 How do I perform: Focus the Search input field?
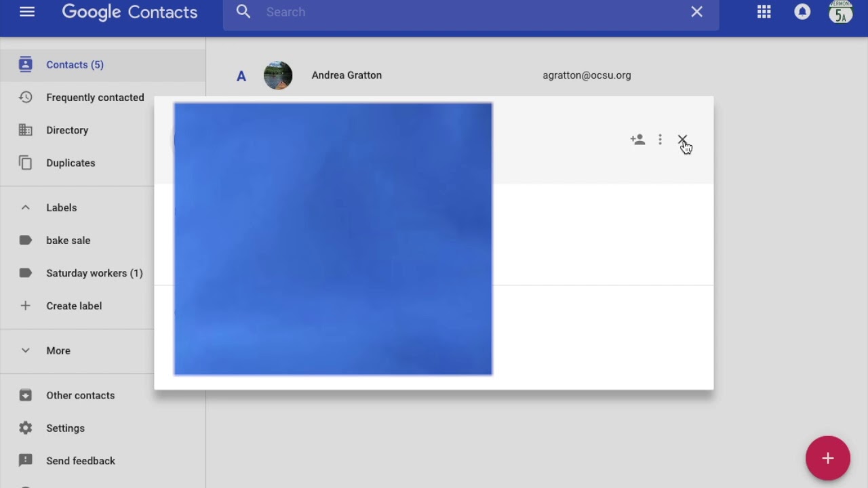(471, 12)
